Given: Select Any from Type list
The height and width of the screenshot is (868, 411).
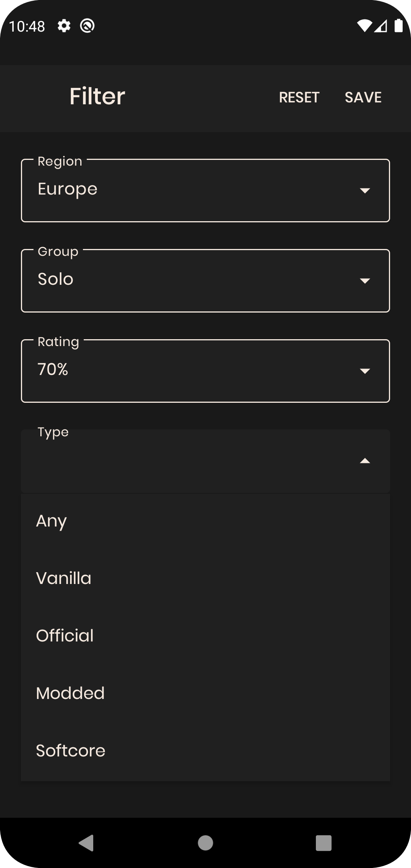Looking at the screenshot, I should [205, 521].
